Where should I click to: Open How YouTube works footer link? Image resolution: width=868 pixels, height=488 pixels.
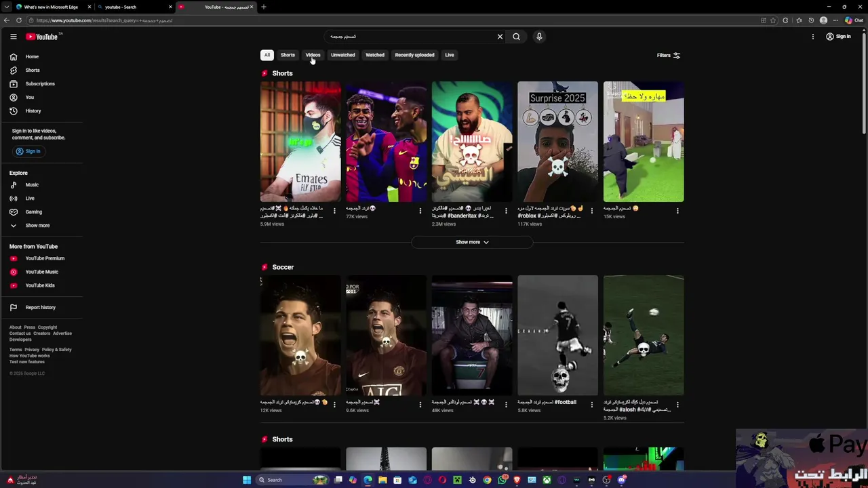point(30,356)
